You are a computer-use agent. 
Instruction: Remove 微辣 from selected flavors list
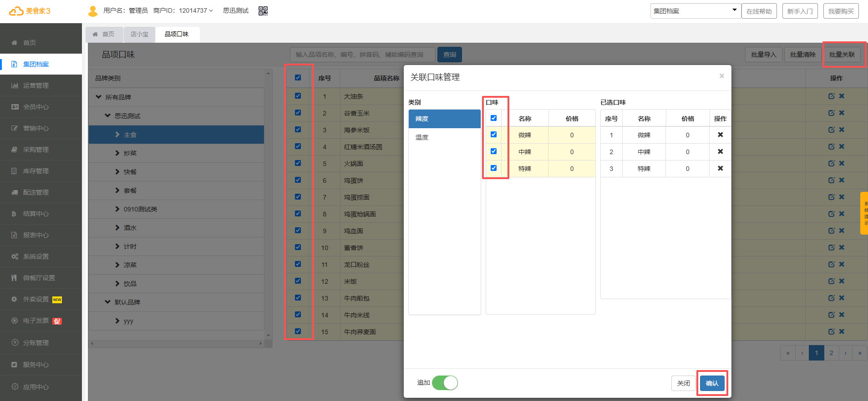[720, 135]
